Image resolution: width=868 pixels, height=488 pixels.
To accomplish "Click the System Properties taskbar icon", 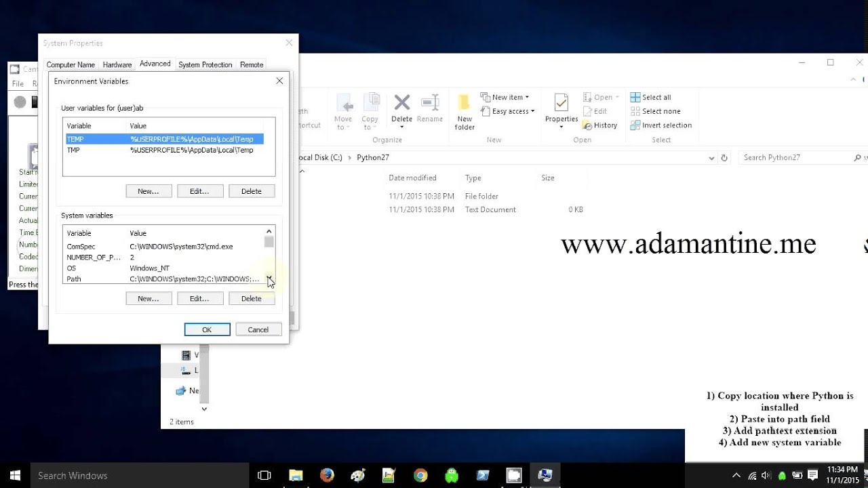I will [x=545, y=475].
